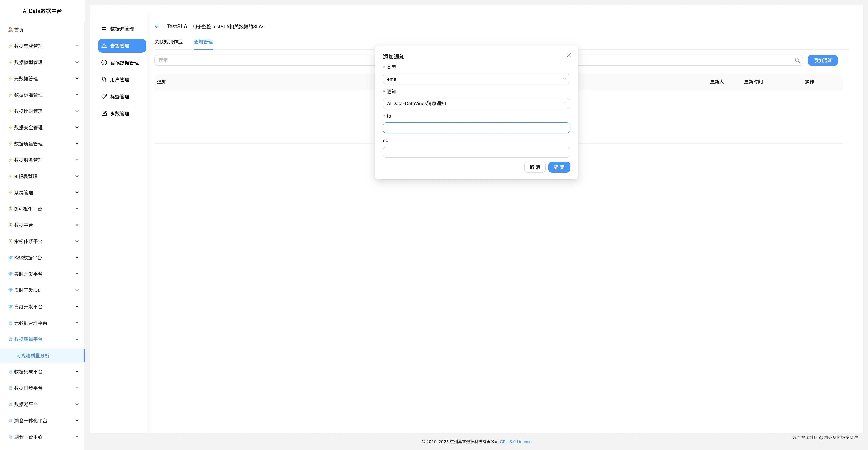The height and width of the screenshot is (450, 868).
Task: Select 告警管理 in the side menu
Action: pos(122,46)
